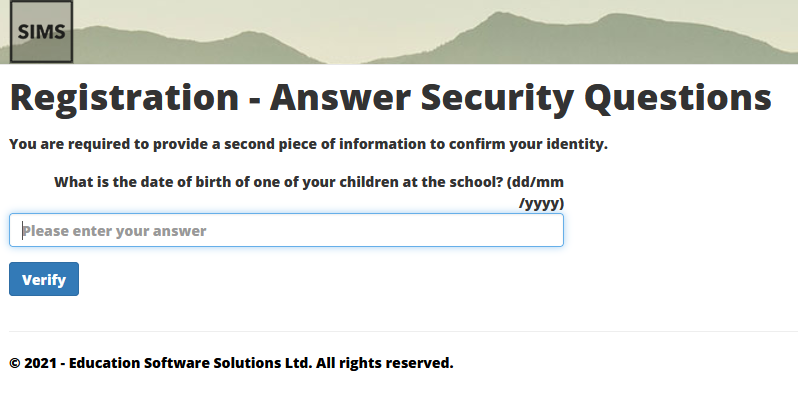Click the 'Answer Security Questions' heading text
The width and height of the screenshot is (798, 393).
(x=521, y=98)
